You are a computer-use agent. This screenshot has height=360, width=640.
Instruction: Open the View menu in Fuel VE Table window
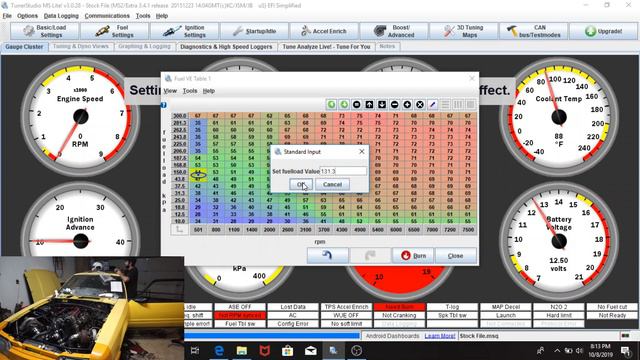coord(170,91)
